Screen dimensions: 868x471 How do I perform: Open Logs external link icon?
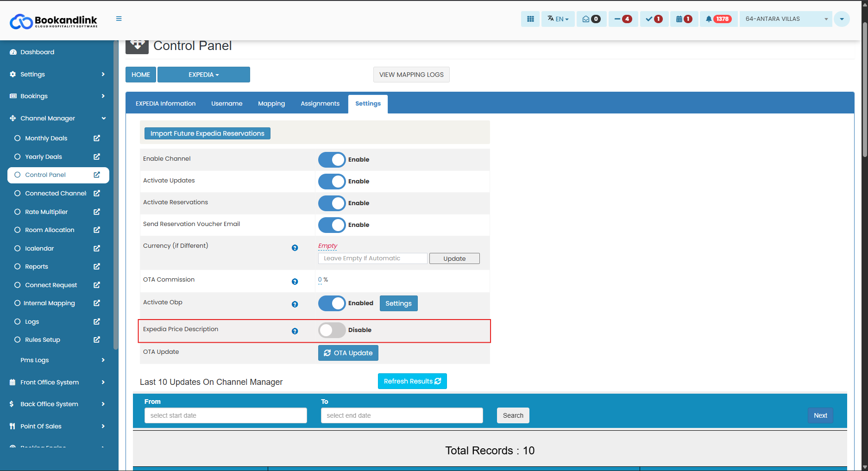[97, 321]
